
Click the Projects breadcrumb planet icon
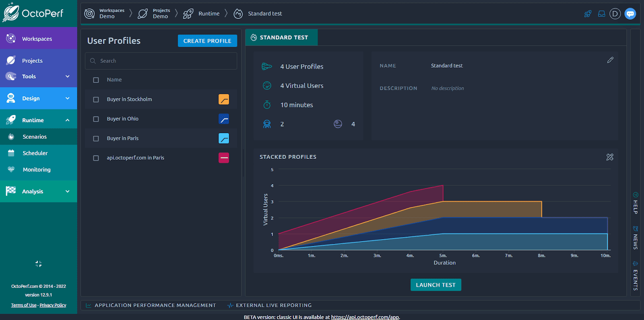click(142, 14)
